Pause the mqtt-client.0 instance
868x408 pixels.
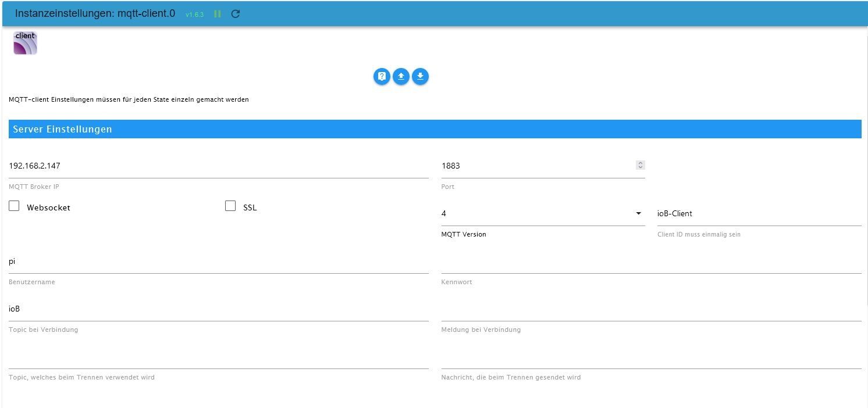pyautogui.click(x=218, y=14)
